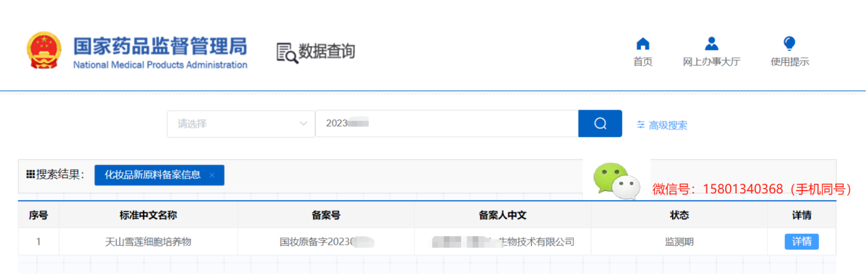The width and height of the screenshot is (868, 276).
Task: Go to 使用提示 text label
Action: [x=789, y=62]
